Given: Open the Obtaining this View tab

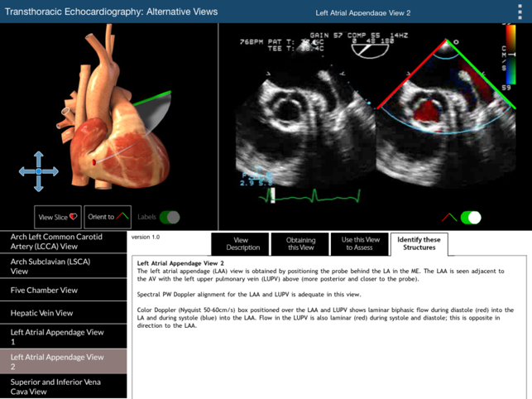Looking at the screenshot, I should [300, 244].
